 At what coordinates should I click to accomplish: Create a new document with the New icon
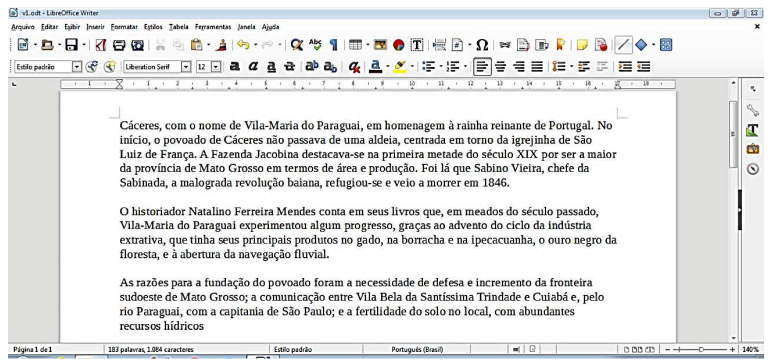[23, 45]
